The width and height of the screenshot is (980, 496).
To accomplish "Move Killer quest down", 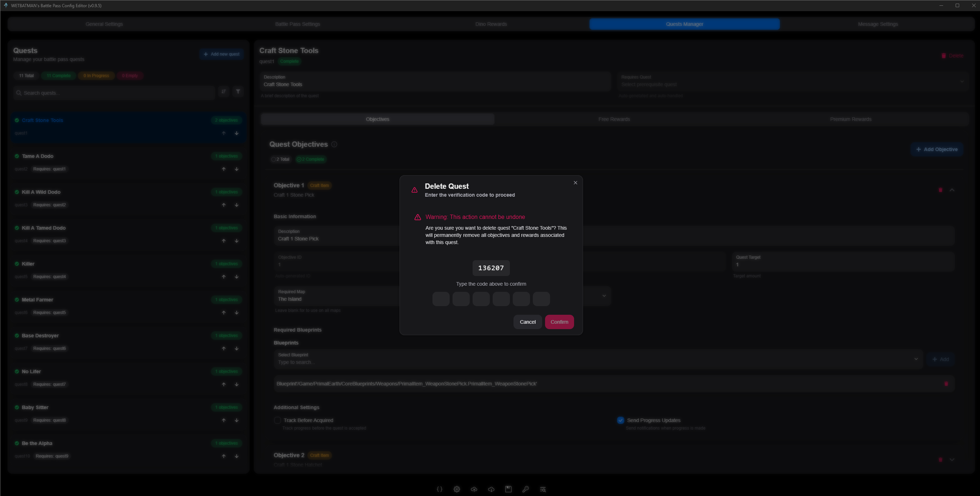I will coord(237,277).
